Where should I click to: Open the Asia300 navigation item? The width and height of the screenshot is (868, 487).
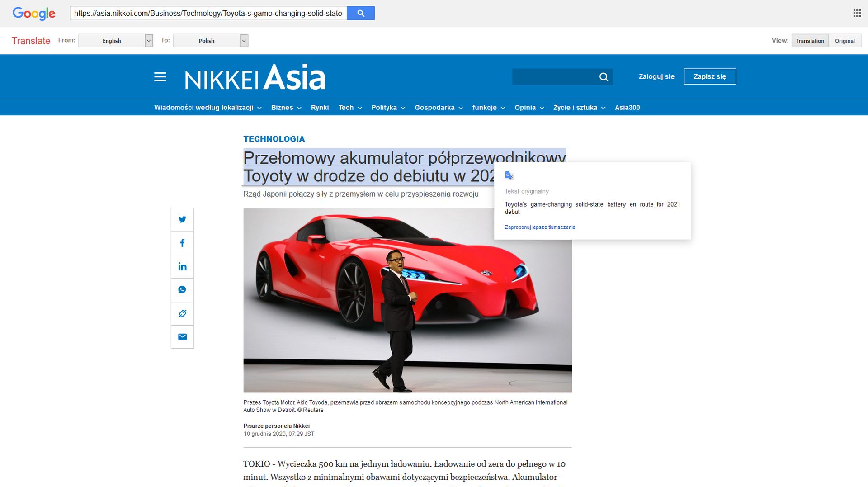[627, 108]
